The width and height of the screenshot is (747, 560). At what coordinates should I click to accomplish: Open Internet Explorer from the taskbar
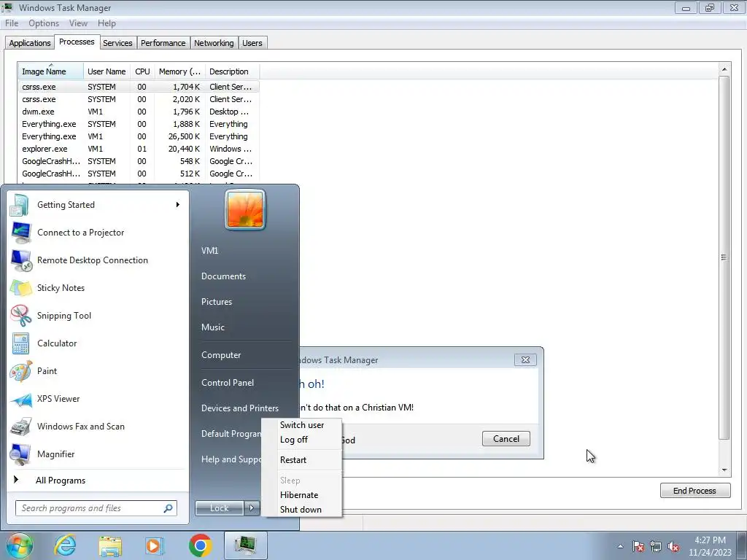click(x=65, y=545)
